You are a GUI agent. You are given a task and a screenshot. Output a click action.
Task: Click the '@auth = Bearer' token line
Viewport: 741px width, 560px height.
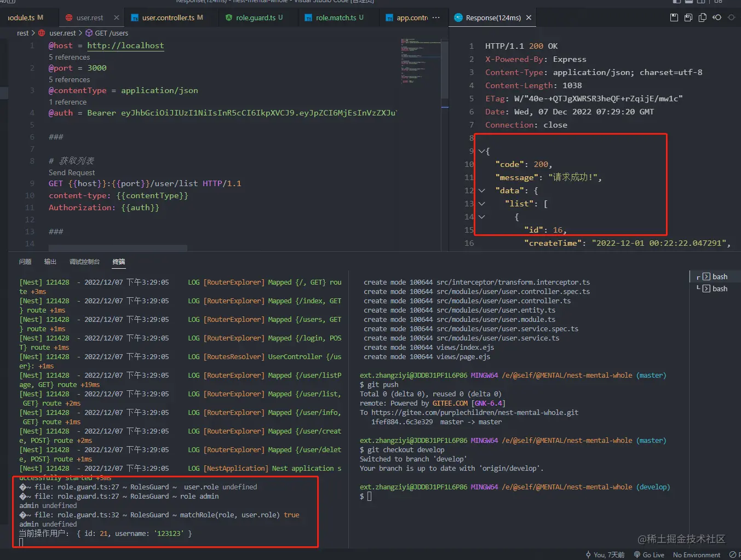[222, 113]
